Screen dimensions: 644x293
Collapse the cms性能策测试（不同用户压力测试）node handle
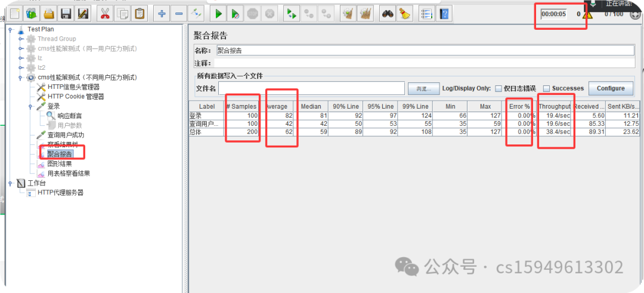pyautogui.click(x=20, y=77)
